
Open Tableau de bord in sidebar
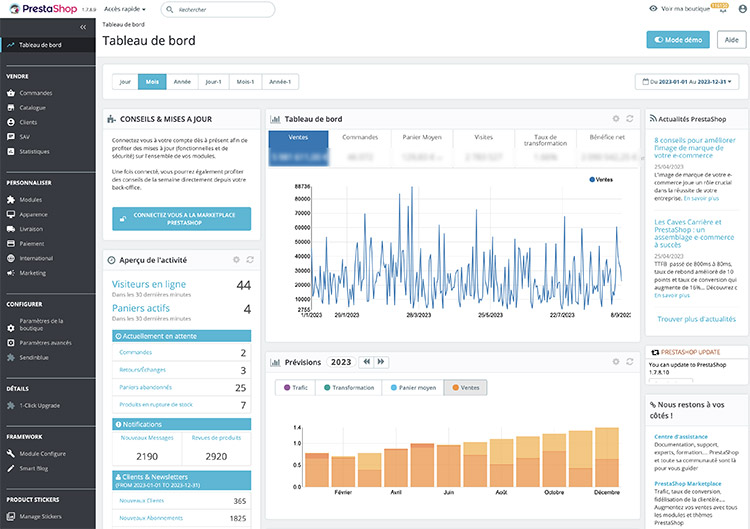click(x=48, y=45)
